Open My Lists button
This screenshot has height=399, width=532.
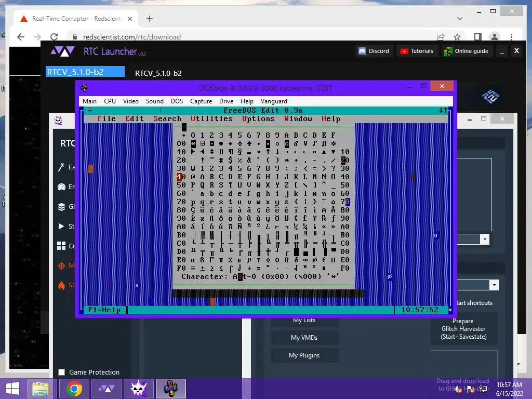(304, 320)
